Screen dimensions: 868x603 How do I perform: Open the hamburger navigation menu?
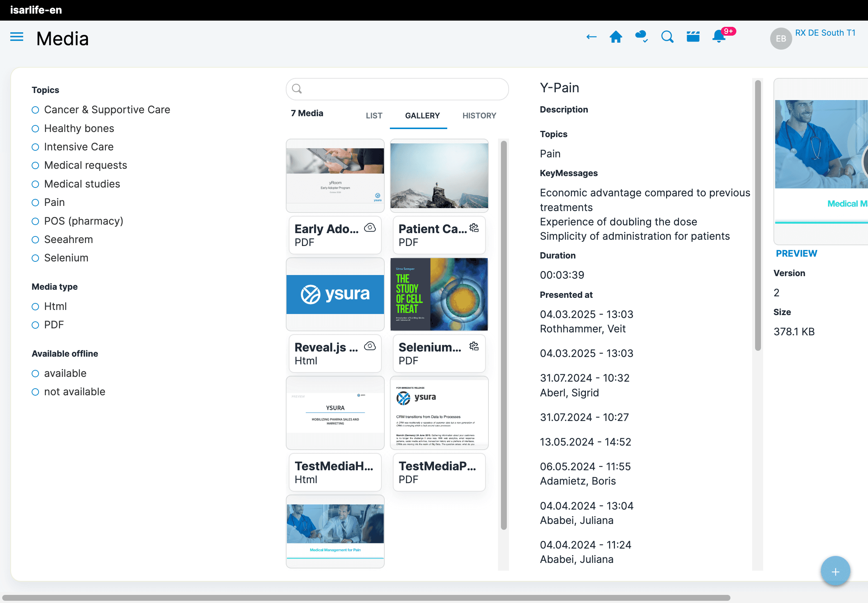pyautogui.click(x=17, y=37)
